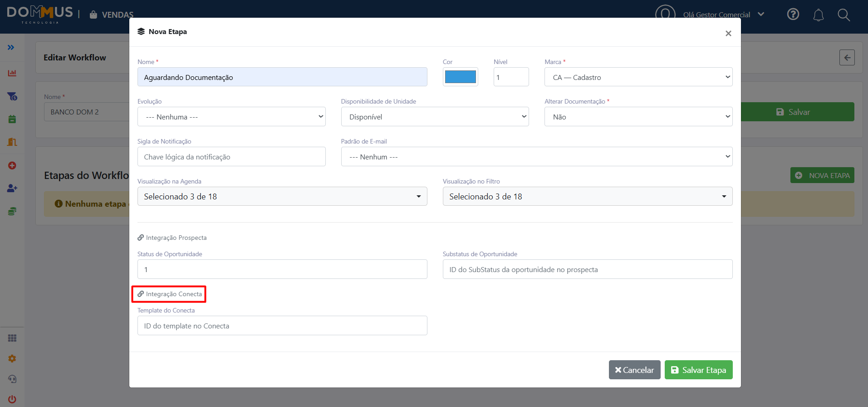Click the add-user sidebar icon
This screenshot has width=868, height=407.
tap(12, 188)
